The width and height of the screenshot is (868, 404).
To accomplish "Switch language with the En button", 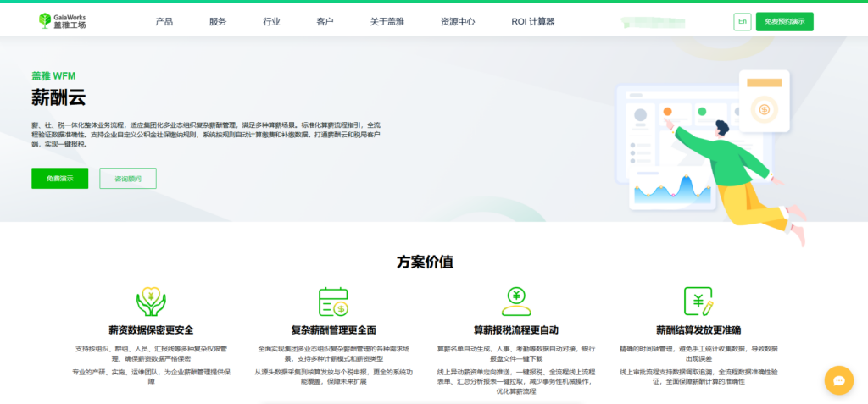I will click(x=743, y=21).
